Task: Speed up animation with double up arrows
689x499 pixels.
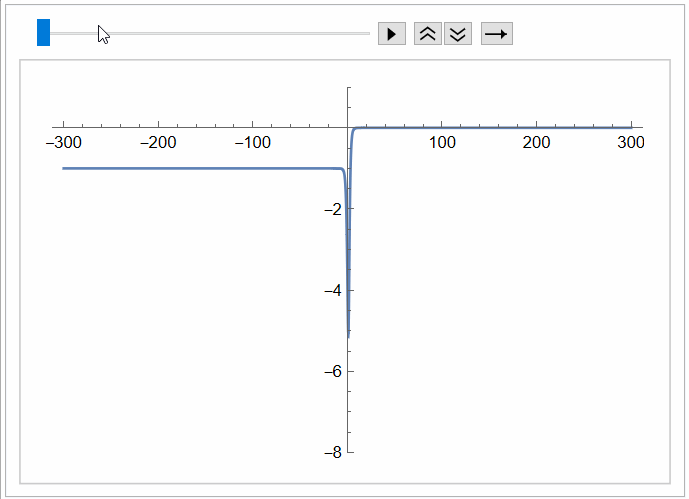Action: 428,34
